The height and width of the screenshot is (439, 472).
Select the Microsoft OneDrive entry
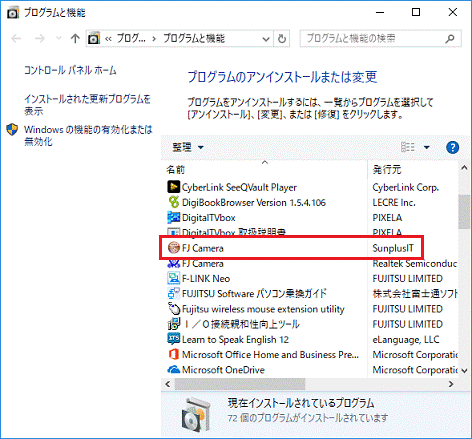pyautogui.click(x=223, y=370)
